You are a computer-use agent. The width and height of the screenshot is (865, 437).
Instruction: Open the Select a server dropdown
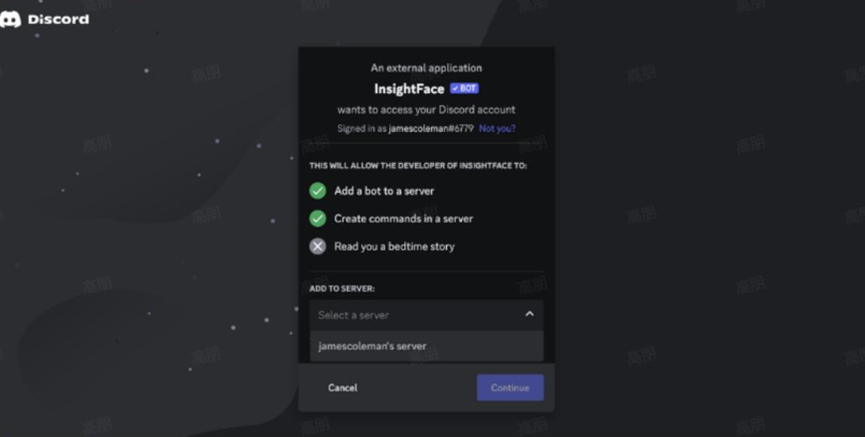click(426, 315)
